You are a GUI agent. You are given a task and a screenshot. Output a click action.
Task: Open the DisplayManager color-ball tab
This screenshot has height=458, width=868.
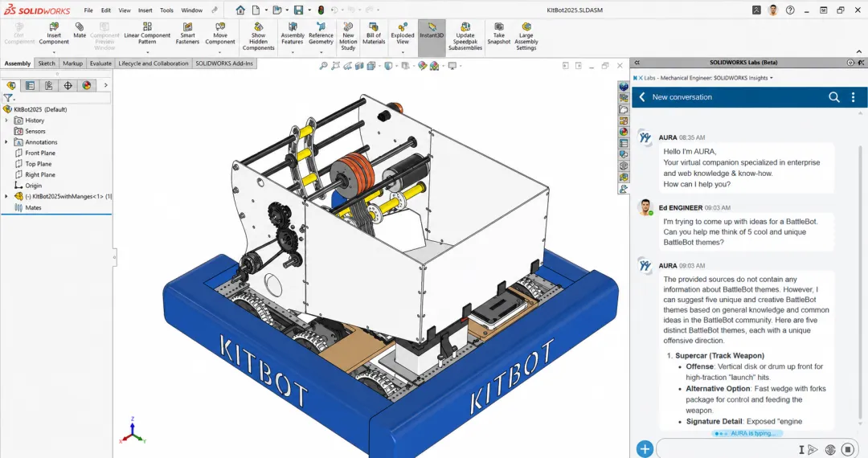(x=86, y=85)
